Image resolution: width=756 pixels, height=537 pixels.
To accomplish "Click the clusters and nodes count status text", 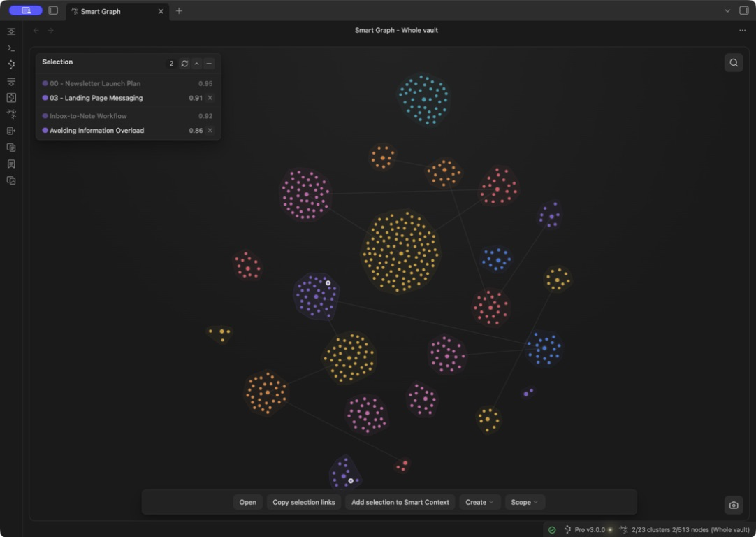I will coord(690,530).
